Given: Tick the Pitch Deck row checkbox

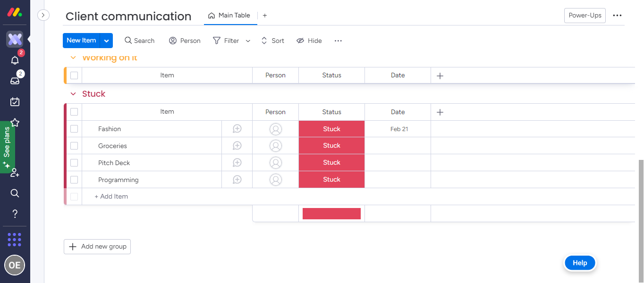Looking at the screenshot, I should coord(74,163).
